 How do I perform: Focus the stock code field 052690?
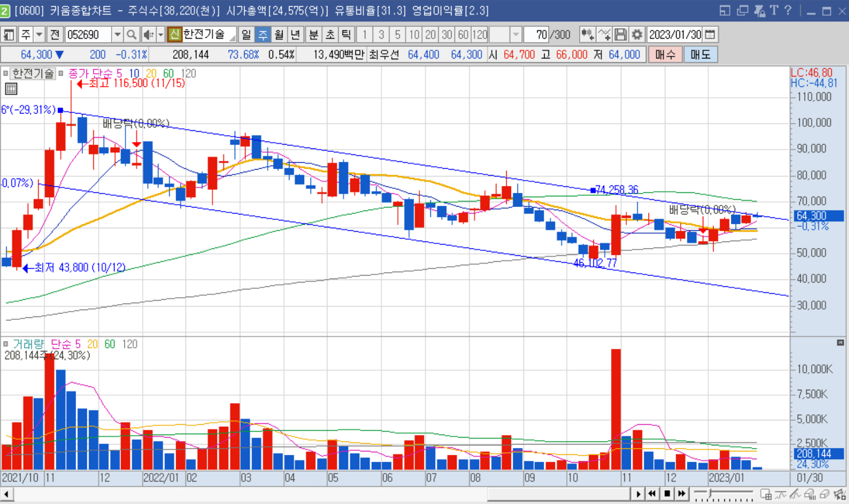pos(88,34)
